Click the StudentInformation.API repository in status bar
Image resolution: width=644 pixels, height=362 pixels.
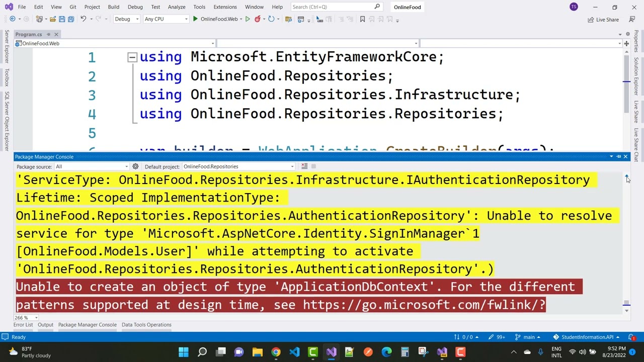coord(586,337)
